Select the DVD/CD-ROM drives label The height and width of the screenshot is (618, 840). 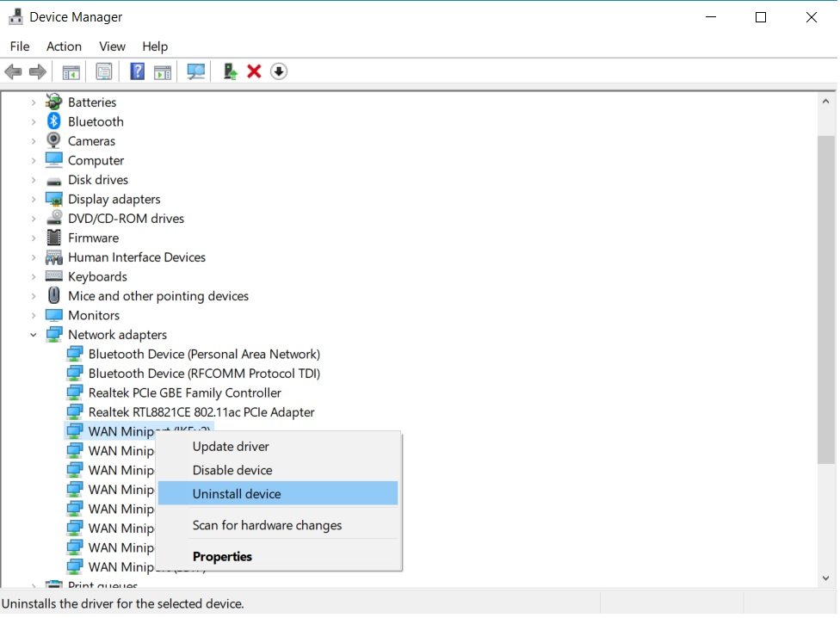click(126, 219)
